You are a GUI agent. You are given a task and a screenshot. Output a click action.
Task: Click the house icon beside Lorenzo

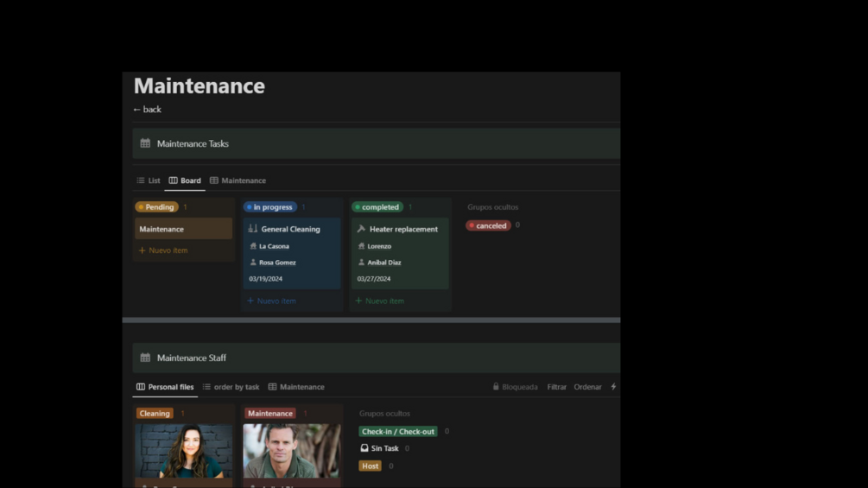click(362, 245)
